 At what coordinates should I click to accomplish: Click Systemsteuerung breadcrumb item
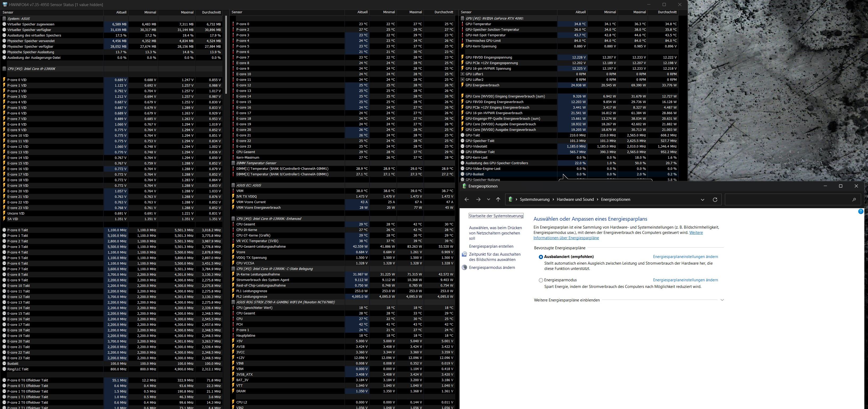click(534, 199)
